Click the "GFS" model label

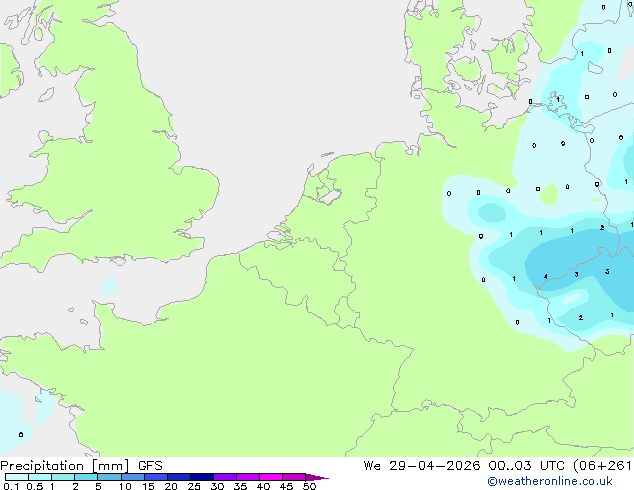click(150, 466)
